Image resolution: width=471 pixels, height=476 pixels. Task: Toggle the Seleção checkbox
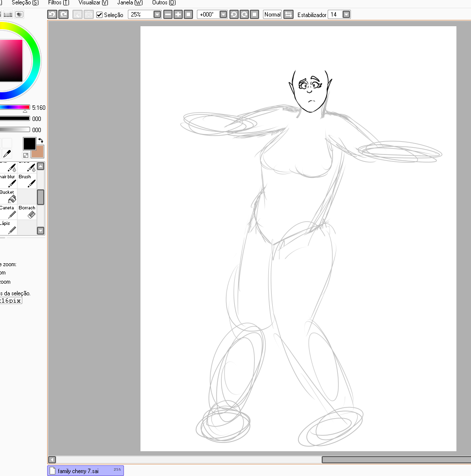pyautogui.click(x=100, y=15)
